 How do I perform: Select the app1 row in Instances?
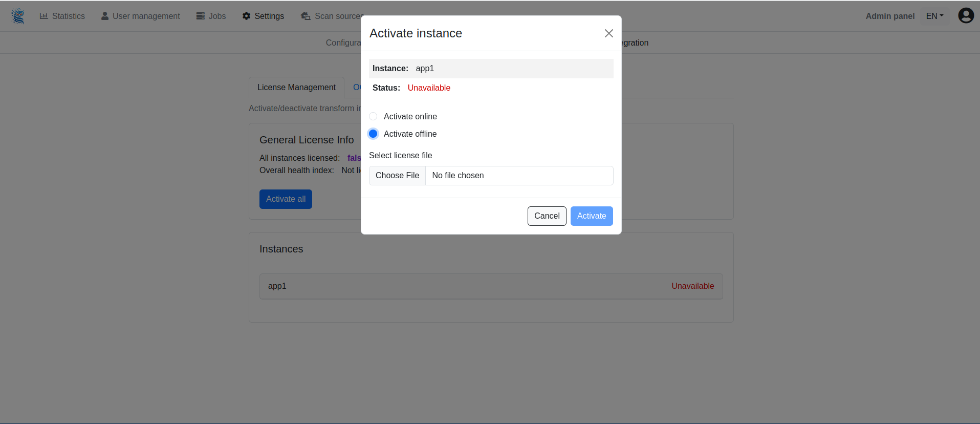491,286
